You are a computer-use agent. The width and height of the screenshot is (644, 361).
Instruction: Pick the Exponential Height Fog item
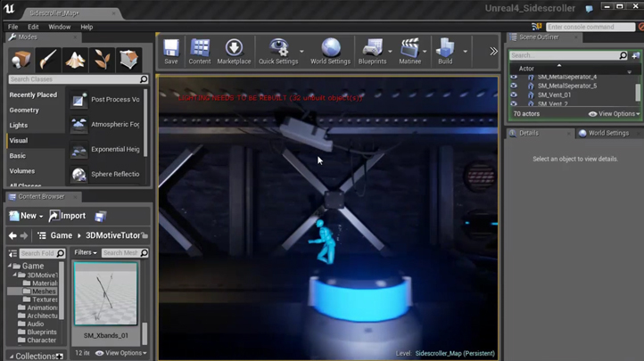[x=105, y=150]
